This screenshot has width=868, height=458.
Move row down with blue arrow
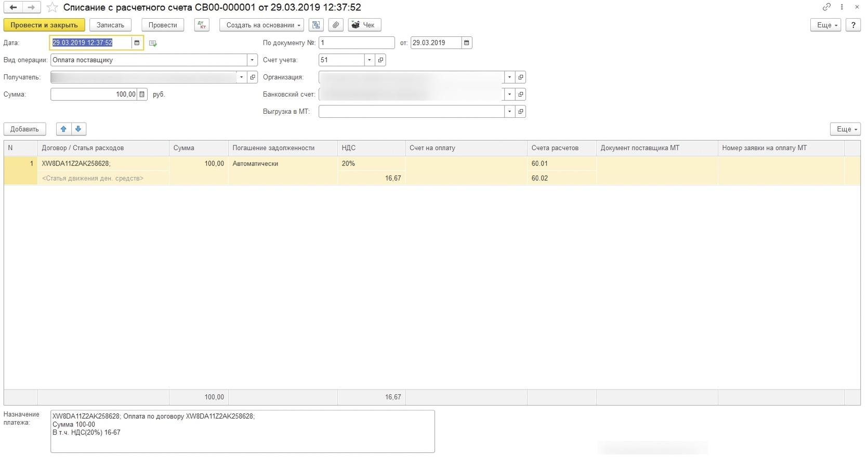pyautogui.click(x=78, y=129)
